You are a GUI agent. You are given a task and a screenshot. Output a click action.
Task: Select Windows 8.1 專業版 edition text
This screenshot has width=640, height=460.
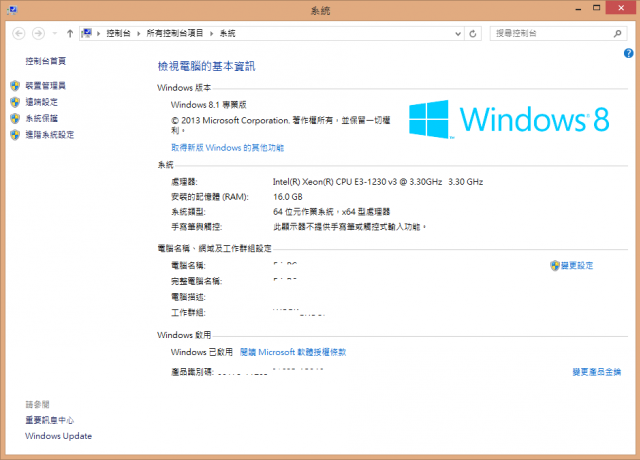[x=209, y=105]
